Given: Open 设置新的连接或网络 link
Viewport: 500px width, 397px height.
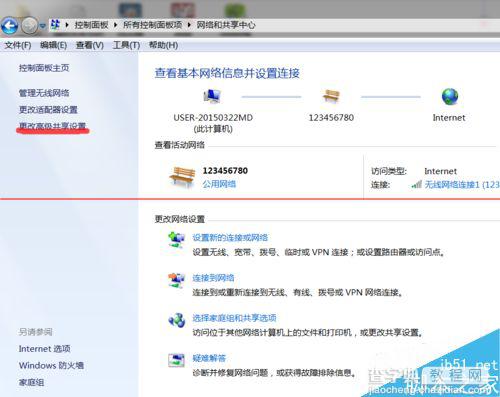Looking at the screenshot, I should (230, 238).
